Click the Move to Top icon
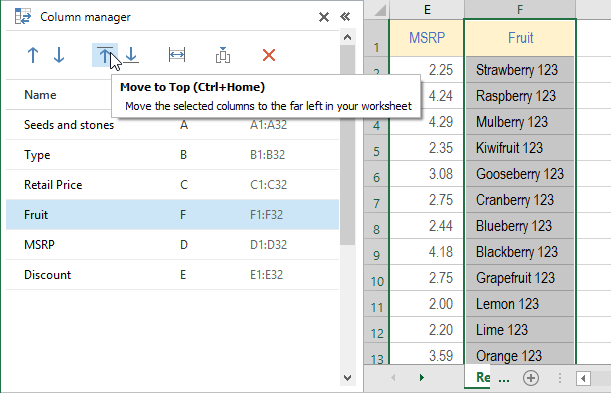This screenshot has height=393, width=611. (105, 55)
